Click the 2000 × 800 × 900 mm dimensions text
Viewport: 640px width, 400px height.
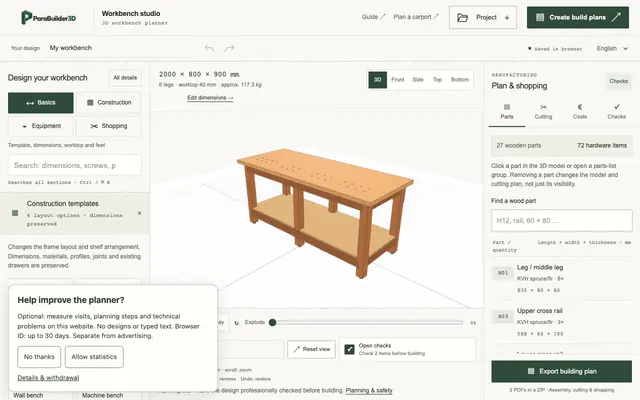click(x=199, y=74)
